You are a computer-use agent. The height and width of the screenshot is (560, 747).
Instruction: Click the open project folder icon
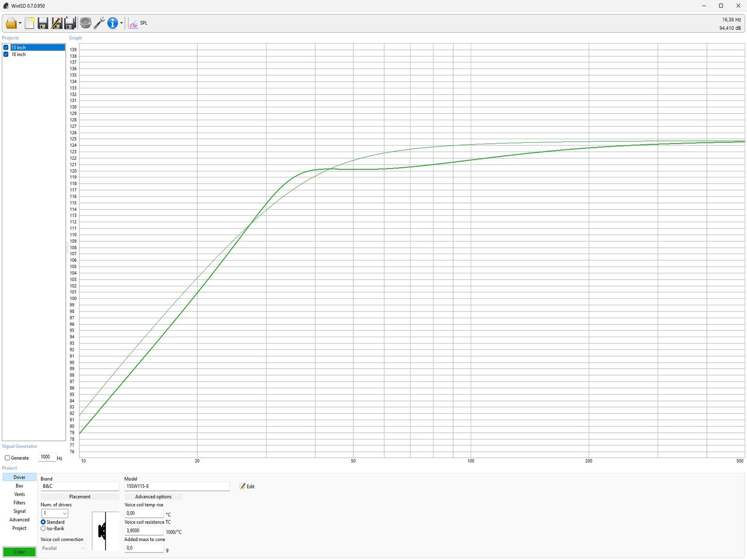pyautogui.click(x=10, y=23)
